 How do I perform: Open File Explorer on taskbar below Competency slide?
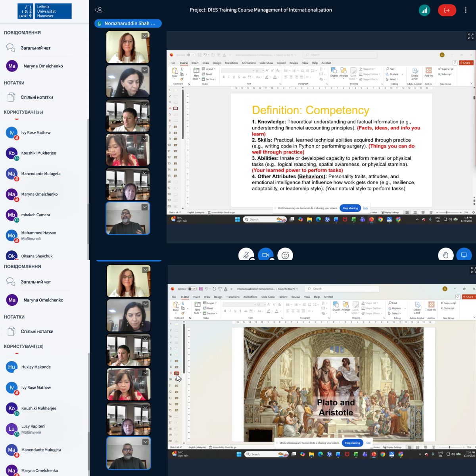click(x=309, y=219)
